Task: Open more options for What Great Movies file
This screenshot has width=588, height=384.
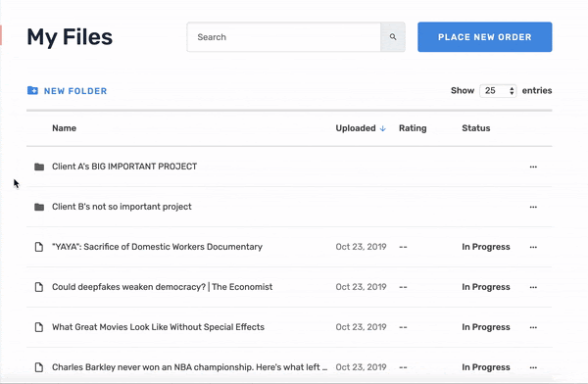Action: [x=533, y=327]
